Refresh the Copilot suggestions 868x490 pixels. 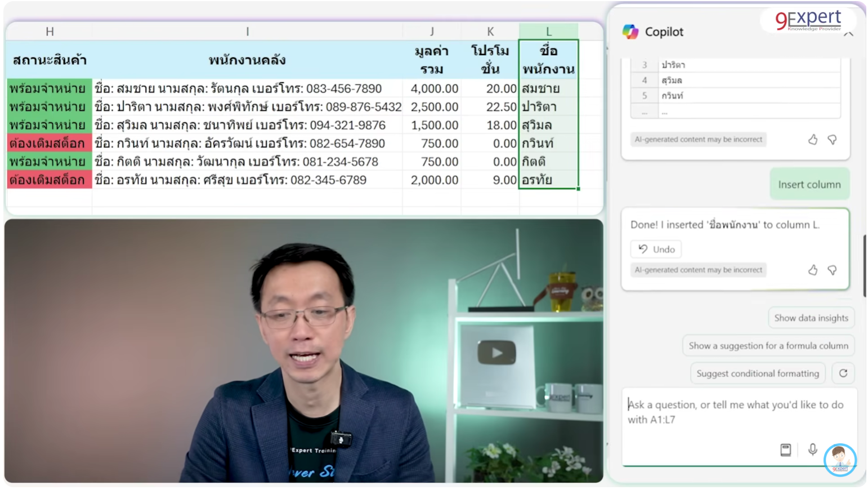[x=843, y=373]
